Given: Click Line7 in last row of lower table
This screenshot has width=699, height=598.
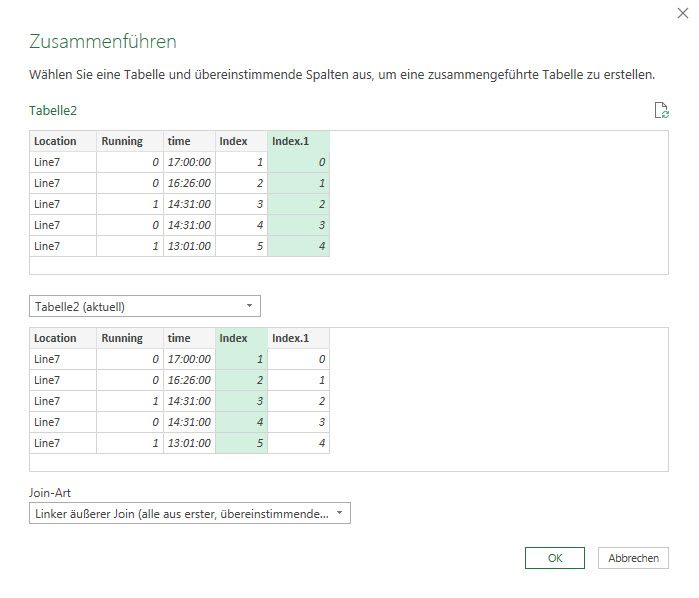Looking at the screenshot, I should [x=63, y=443].
